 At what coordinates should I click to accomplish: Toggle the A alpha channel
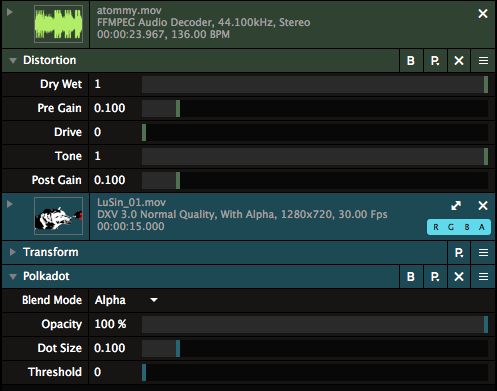[482, 227]
